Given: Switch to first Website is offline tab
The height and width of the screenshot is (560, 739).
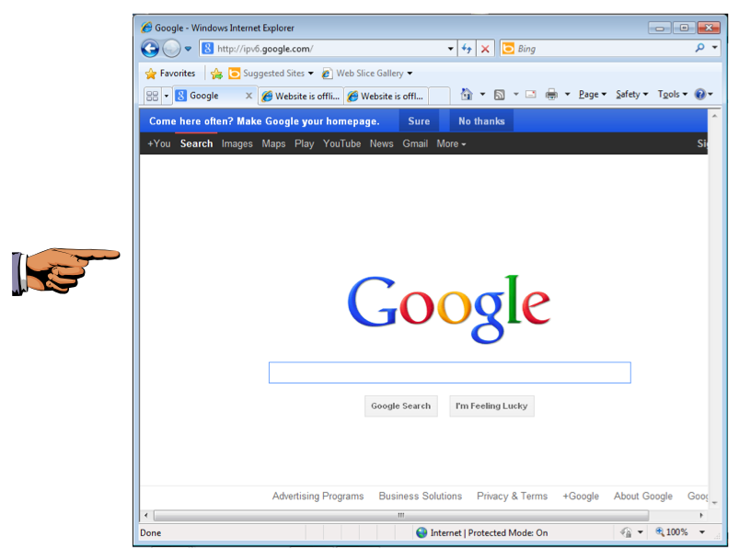Looking at the screenshot, I should click(301, 96).
